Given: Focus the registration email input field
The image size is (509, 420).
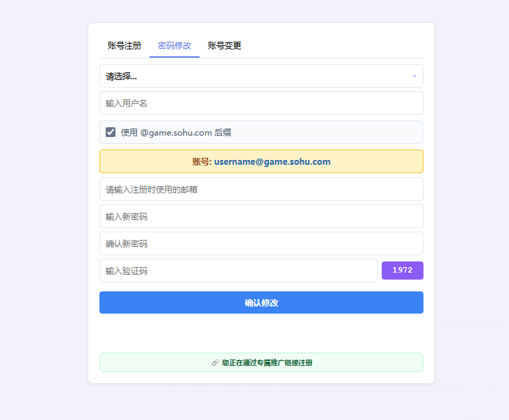Looking at the screenshot, I should click(261, 189).
